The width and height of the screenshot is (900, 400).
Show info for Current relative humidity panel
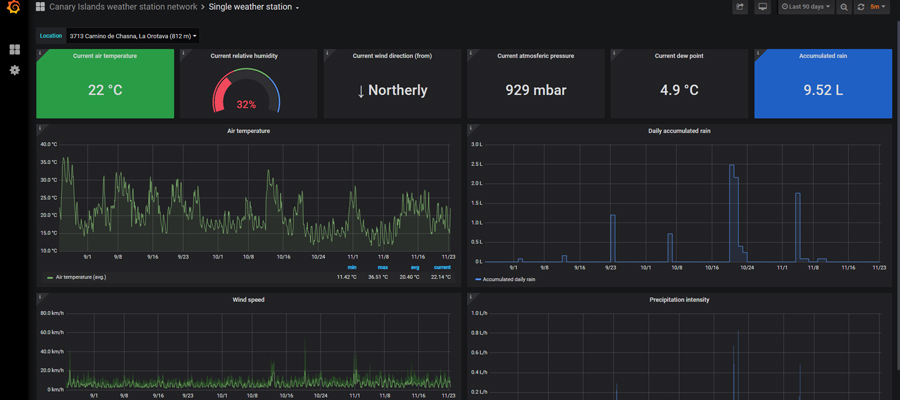pos(183,53)
